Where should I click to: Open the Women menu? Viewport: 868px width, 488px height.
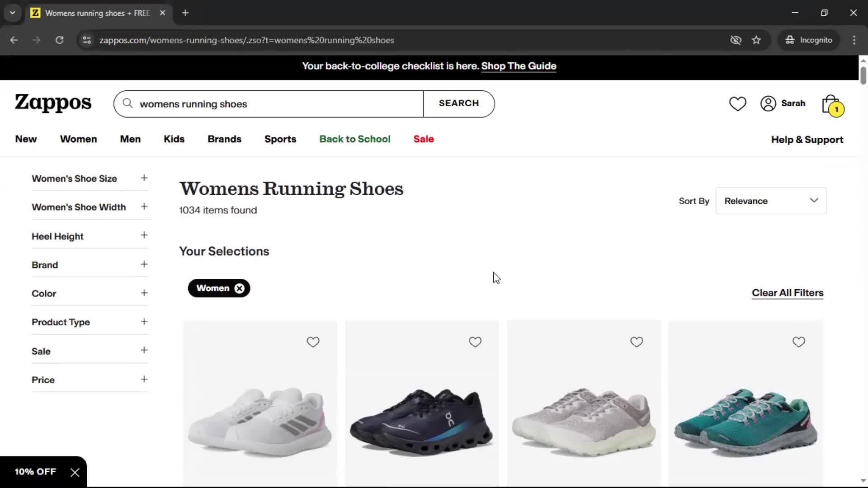pyautogui.click(x=79, y=139)
